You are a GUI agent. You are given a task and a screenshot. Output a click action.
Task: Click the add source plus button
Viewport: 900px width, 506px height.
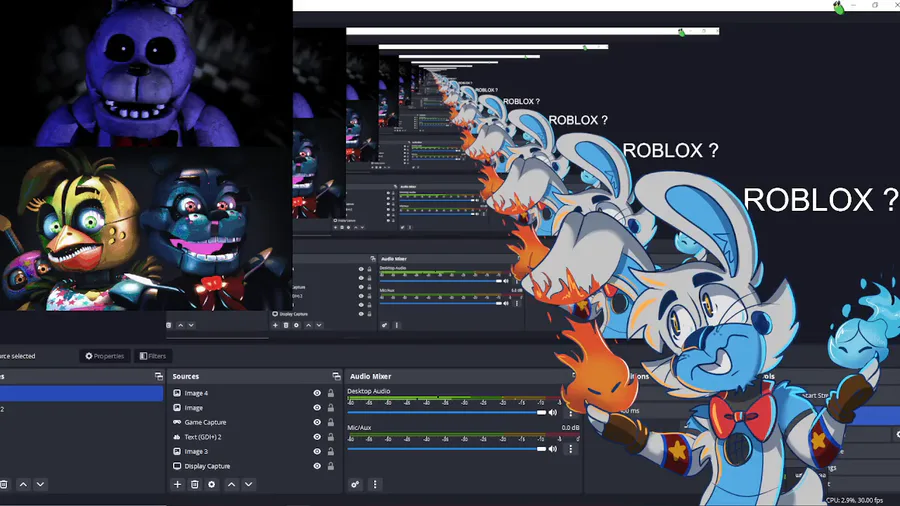tap(177, 484)
